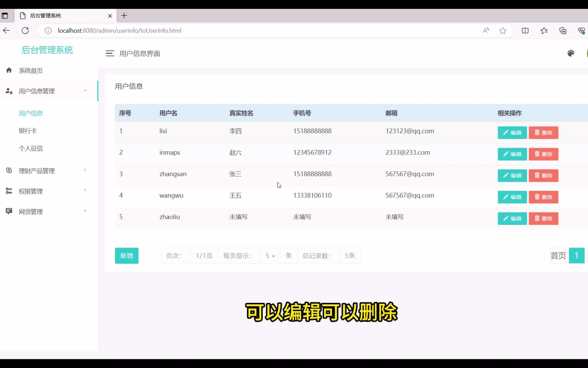Click phone number 13338106110

coord(312,196)
